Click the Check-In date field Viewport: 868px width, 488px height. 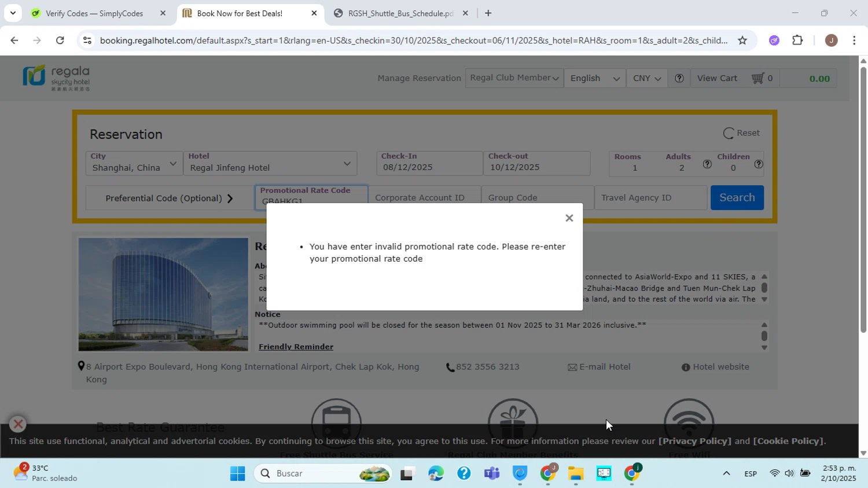(429, 163)
